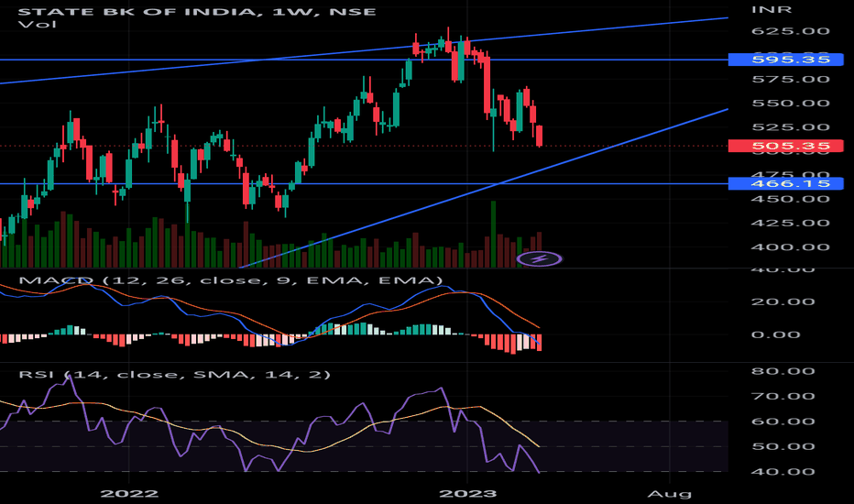
Task: Click the INR currency label
Action: pos(772,9)
